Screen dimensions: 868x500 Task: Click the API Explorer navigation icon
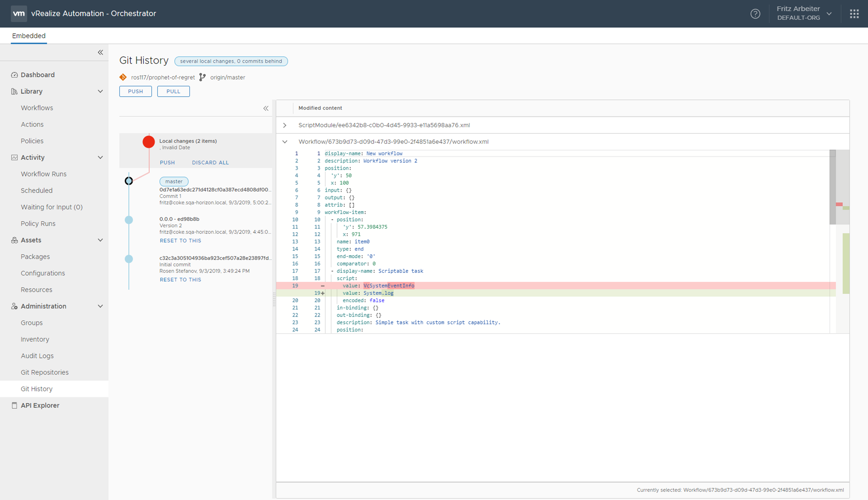point(13,405)
